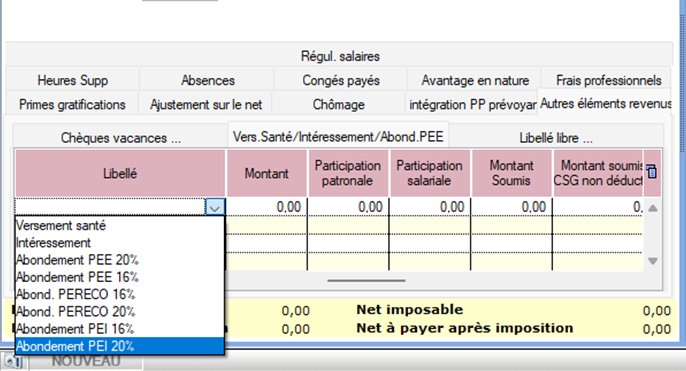Image resolution: width=686 pixels, height=371 pixels.
Task: Select Vers.Santé/Intéressement/Abond.PEE sub-tab
Action: coord(338,136)
